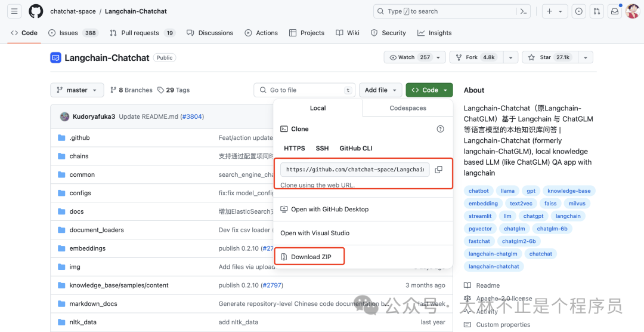The height and width of the screenshot is (332, 644).
Task: Toggle the green Code dropdown button
Action: pyautogui.click(x=429, y=90)
